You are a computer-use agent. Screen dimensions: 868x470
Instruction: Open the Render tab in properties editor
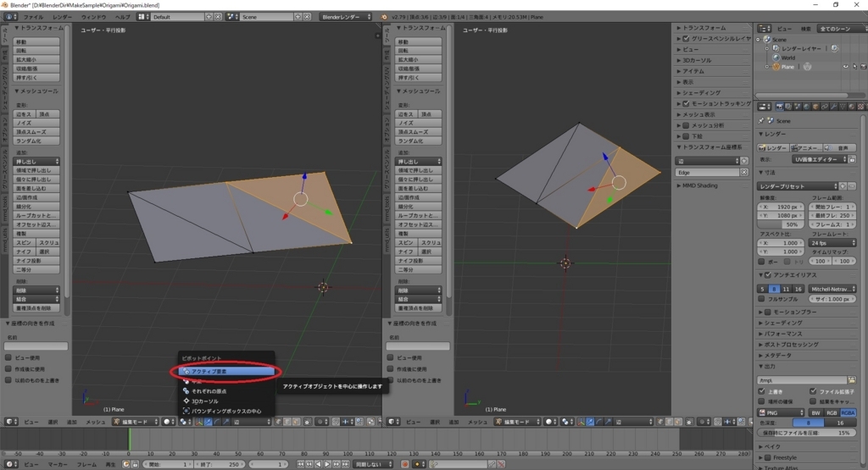coord(780,106)
